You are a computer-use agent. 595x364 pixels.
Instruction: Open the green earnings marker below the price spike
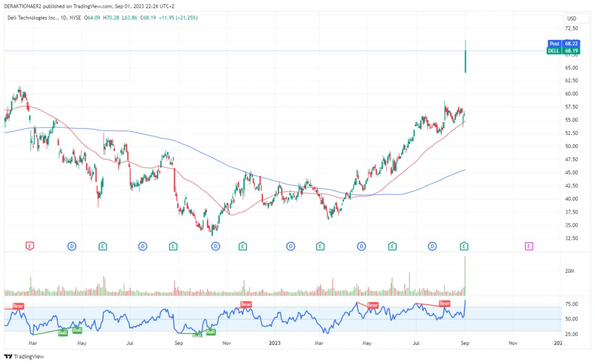coord(465,246)
